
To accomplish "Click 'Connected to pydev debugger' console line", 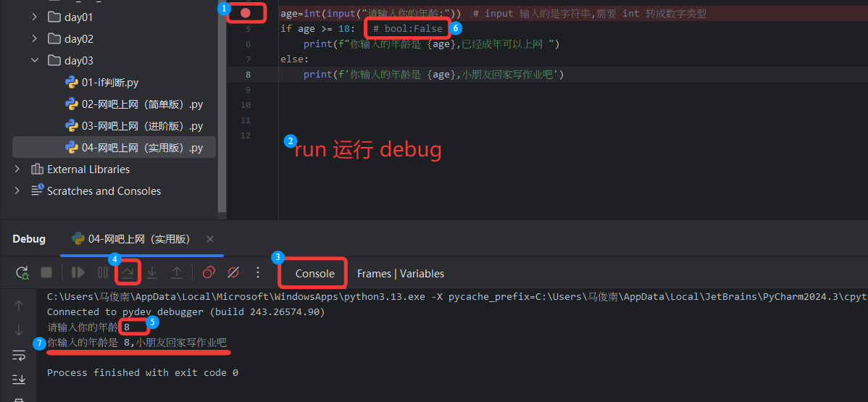I will click(186, 311).
